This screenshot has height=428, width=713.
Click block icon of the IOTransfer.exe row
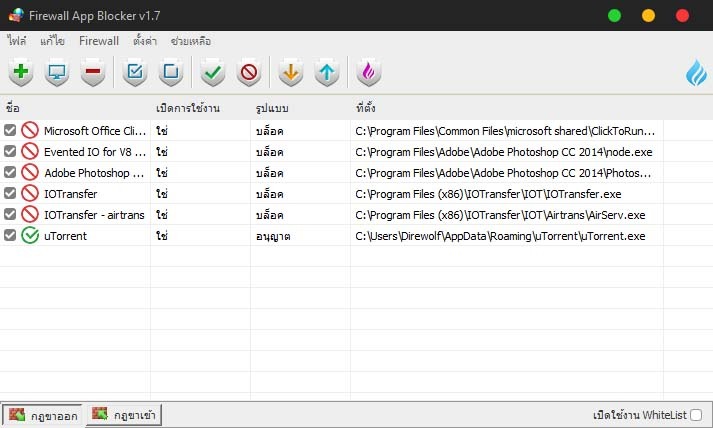(x=30, y=193)
